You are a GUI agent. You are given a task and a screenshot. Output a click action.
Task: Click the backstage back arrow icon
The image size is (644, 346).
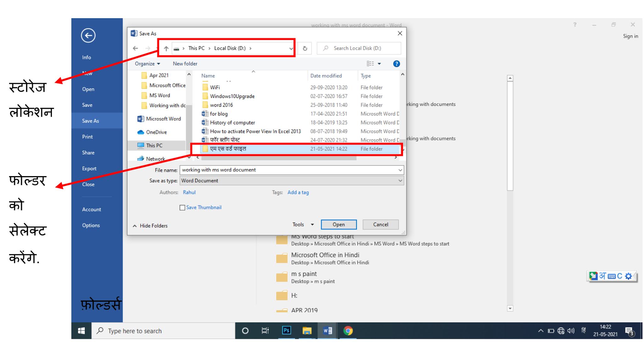(88, 36)
